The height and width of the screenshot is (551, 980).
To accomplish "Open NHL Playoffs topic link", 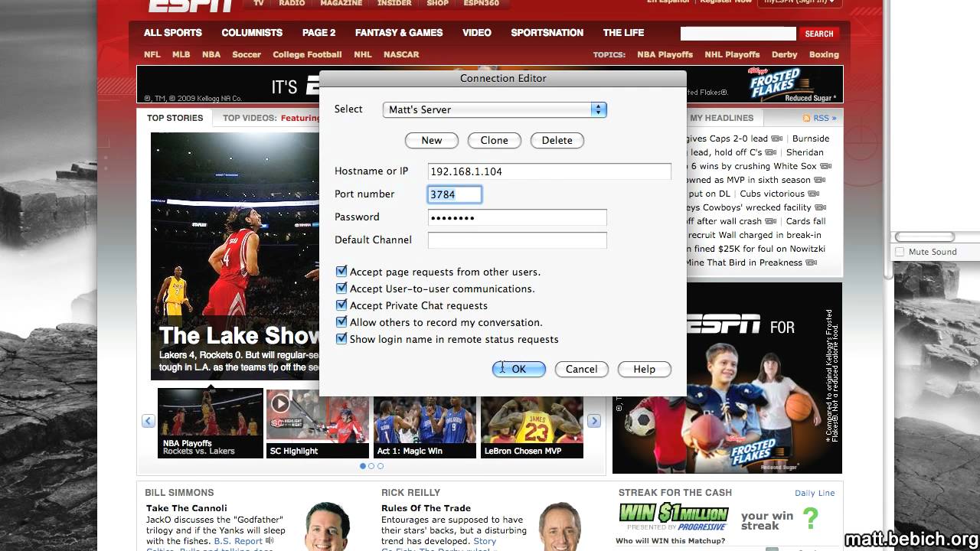I will click(x=732, y=54).
